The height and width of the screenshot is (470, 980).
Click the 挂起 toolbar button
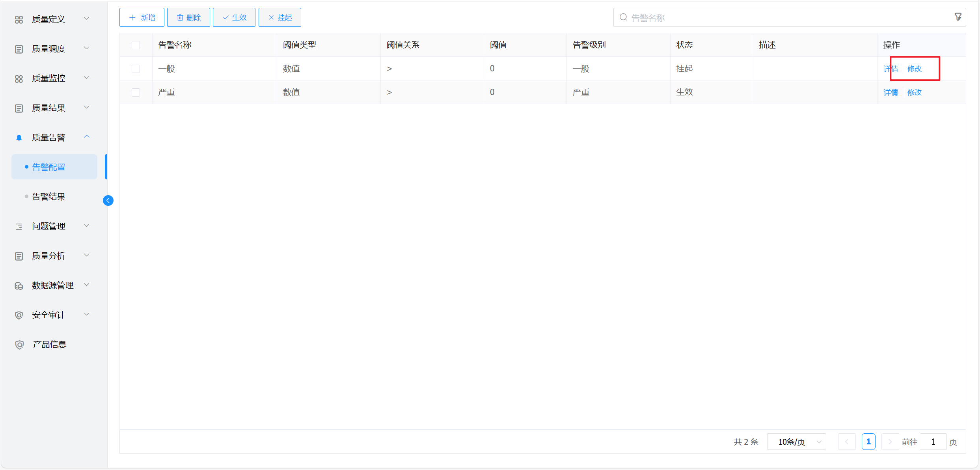[280, 17]
